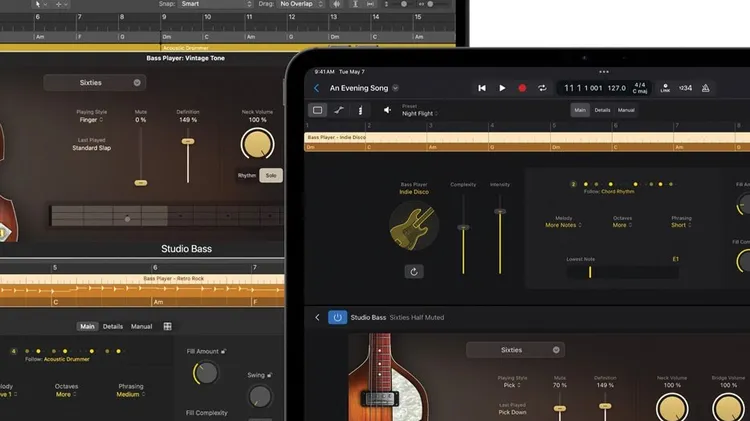Select the Rhythm pickup mode on Mac
Screen dimensions: 750x421
[247, 176]
